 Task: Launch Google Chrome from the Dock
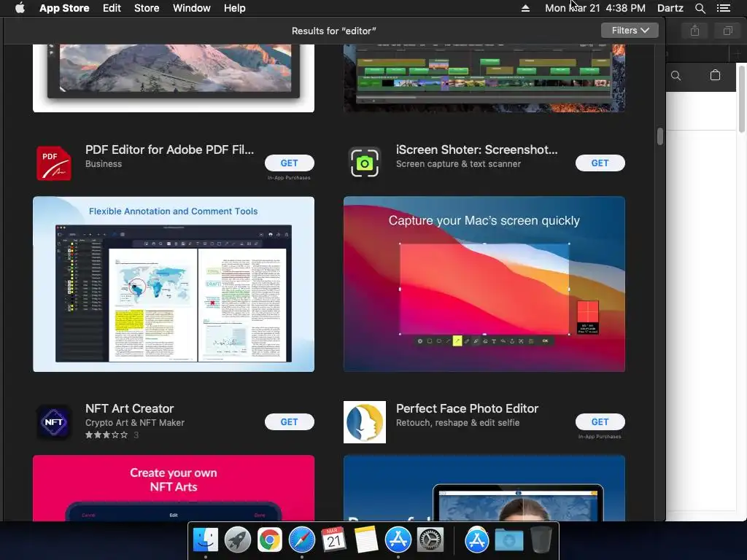270,540
